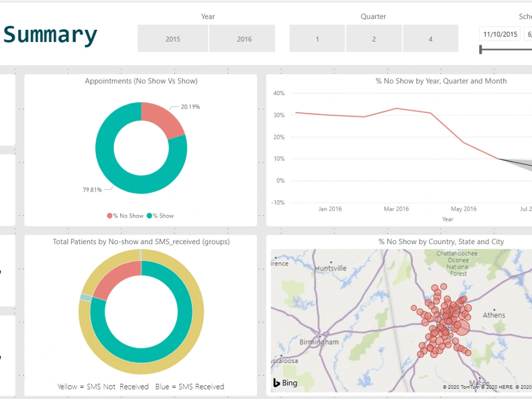The height and width of the screenshot is (399, 532).
Task: Select Quarter 1 in the Quarter slicer
Action: pyautogui.click(x=317, y=38)
